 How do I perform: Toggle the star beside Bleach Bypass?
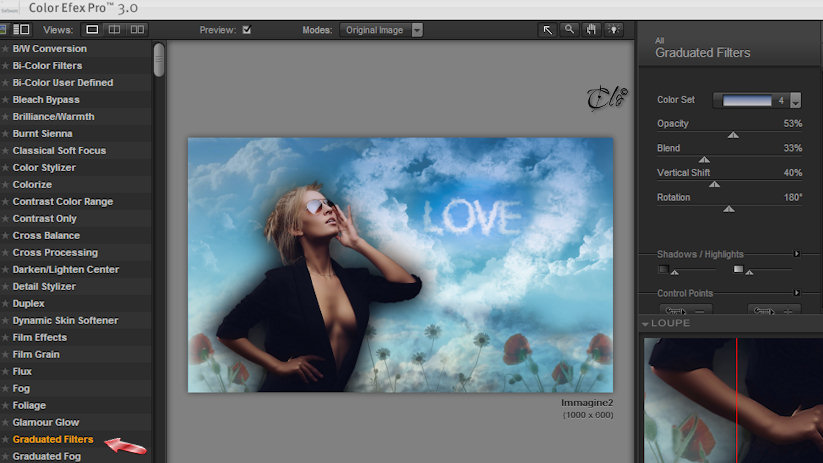click(x=5, y=100)
